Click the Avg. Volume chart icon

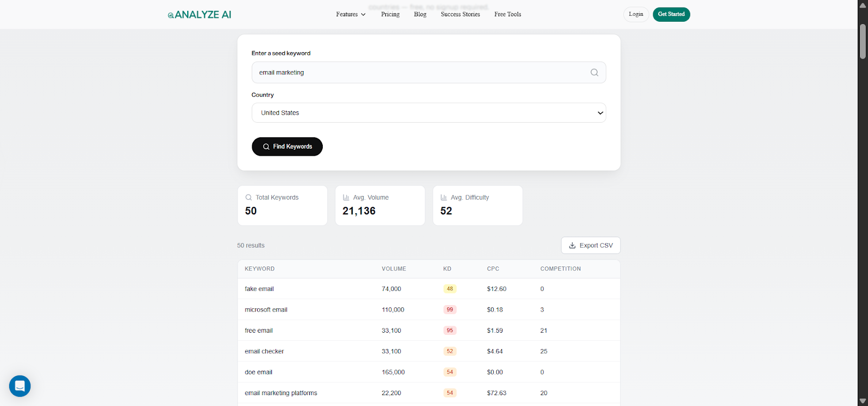click(346, 198)
